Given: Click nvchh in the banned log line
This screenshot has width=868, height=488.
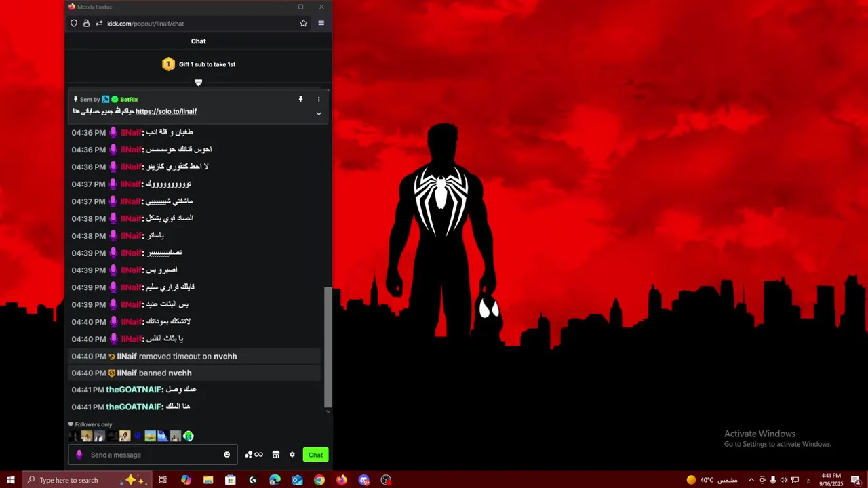Looking at the screenshot, I should tap(180, 373).
